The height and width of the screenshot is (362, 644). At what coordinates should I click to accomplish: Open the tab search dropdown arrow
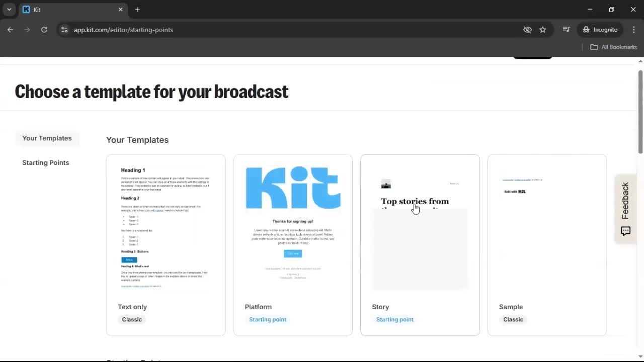[8, 9]
